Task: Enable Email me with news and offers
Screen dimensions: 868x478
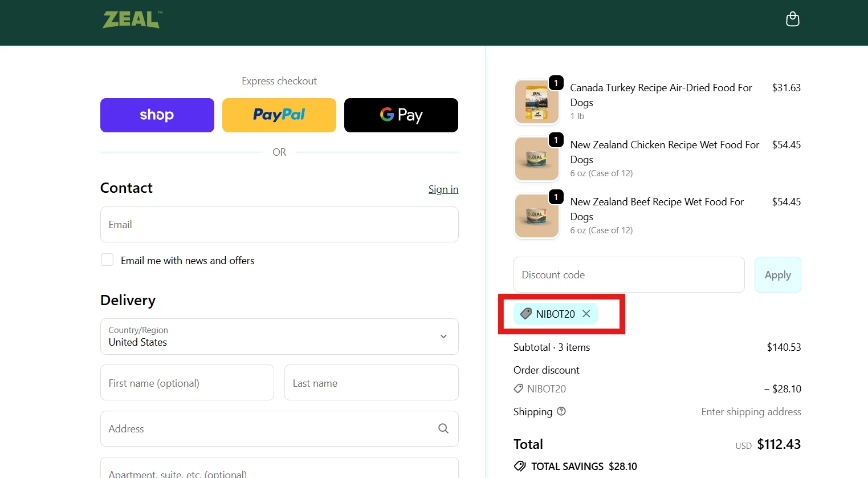Action: tap(107, 260)
